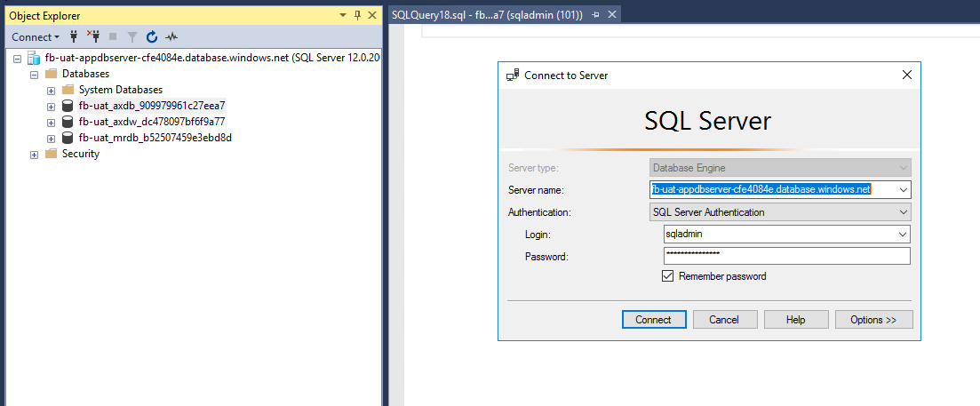Select the Security label in tree

point(81,154)
